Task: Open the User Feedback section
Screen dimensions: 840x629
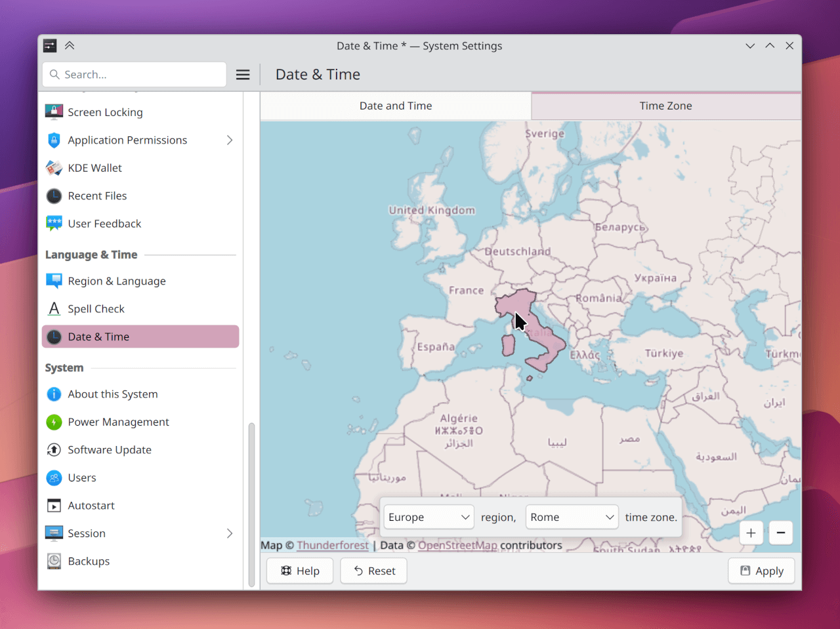Action: (104, 224)
